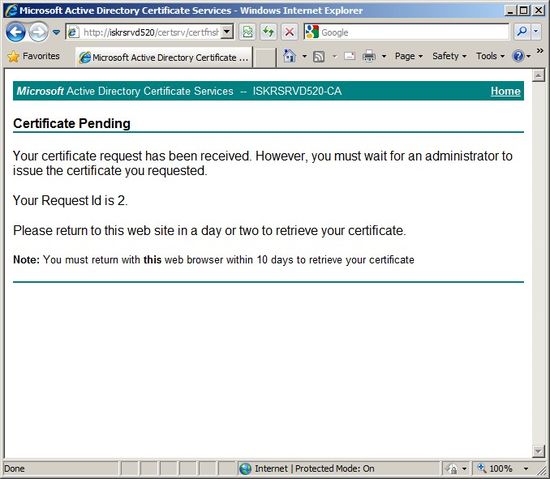The image size is (550, 479).
Task: Expand the Home page dropdown arrow
Action: [x=304, y=56]
